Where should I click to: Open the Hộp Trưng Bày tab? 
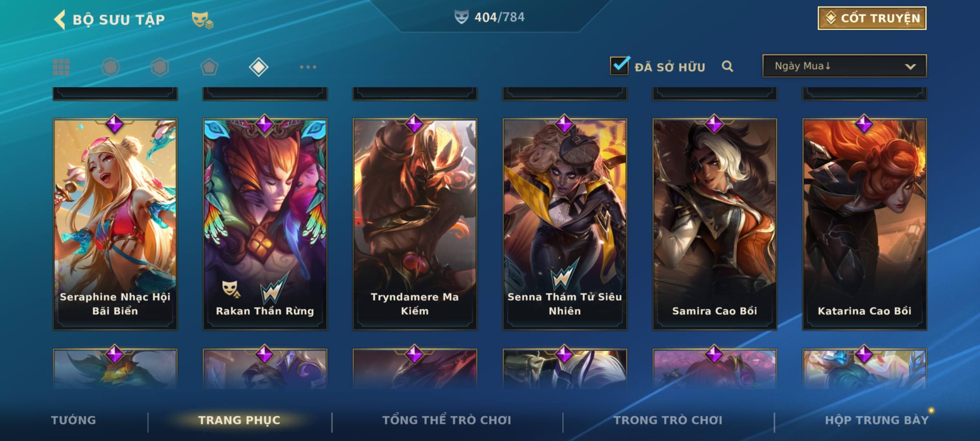coord(877,420)
